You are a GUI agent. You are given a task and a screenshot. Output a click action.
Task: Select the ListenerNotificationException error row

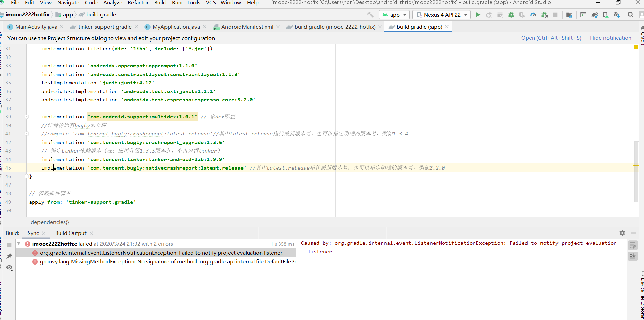tap(156, 253)
